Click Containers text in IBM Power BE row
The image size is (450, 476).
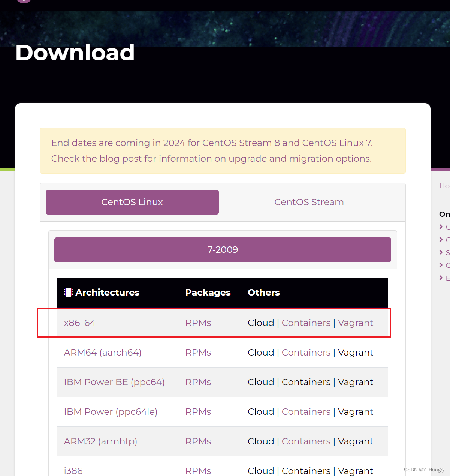[x=306, y=382]
